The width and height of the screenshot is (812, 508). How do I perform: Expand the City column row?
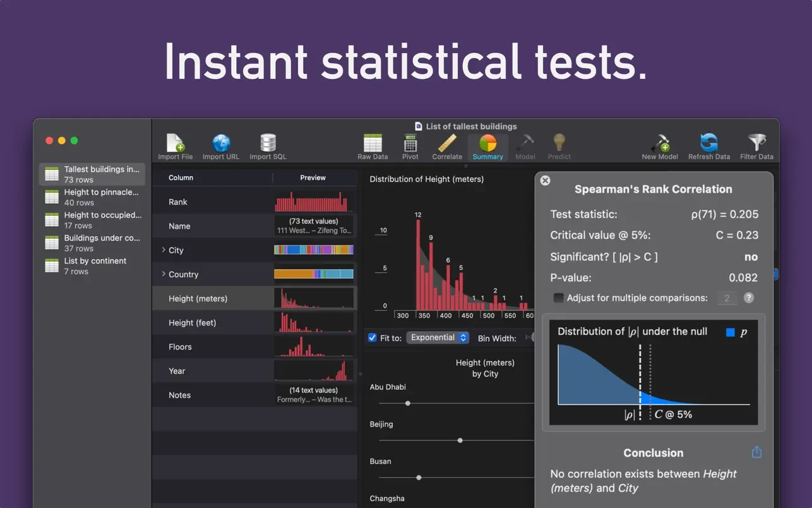[x=164, y=250]
